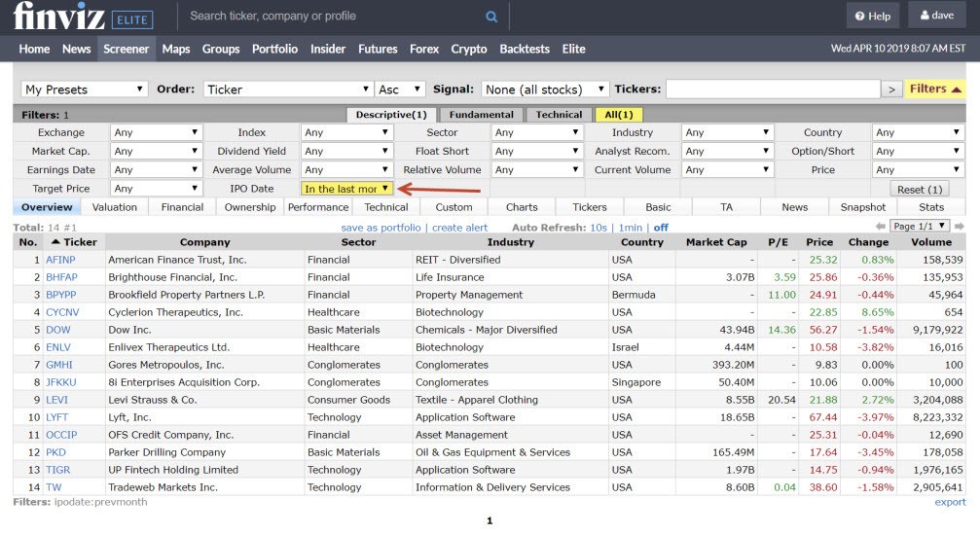This screenshot has height=535, width=980.
Task: Open Signal None (all stocks) dropdown
Action: pyautogui.click(x=545, y=89)
